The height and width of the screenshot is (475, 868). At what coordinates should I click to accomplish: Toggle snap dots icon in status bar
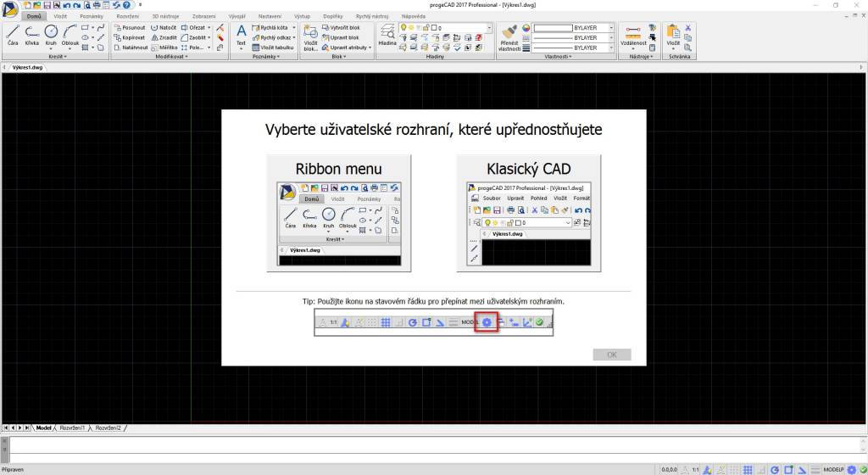pyautogui.click(x=733, y=469)
